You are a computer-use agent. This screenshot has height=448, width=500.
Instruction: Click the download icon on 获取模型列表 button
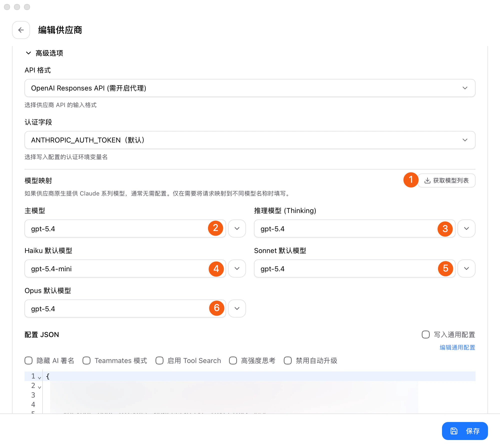(x=427, y=180)
